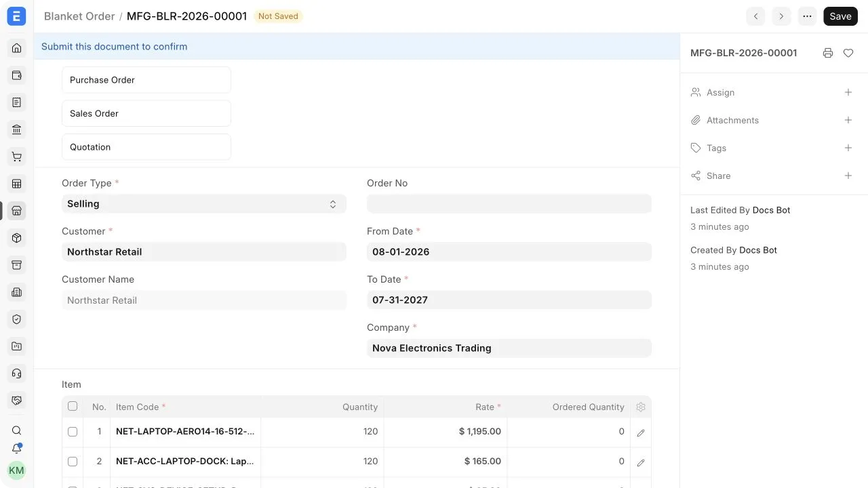The image size is (868, 488).
Task: Edit row 1 with pencil icon
Action: [641, 432]
